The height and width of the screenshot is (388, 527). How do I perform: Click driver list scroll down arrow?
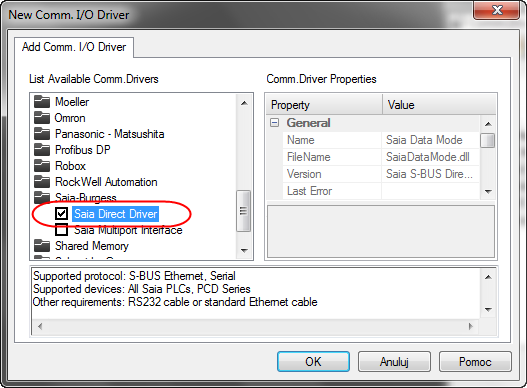[244, 250]
